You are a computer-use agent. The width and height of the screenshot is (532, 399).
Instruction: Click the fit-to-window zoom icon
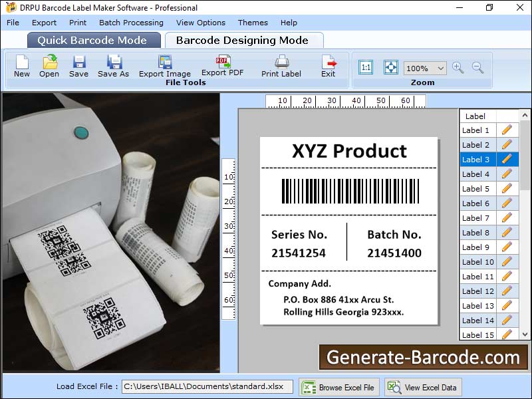[391, 67]
